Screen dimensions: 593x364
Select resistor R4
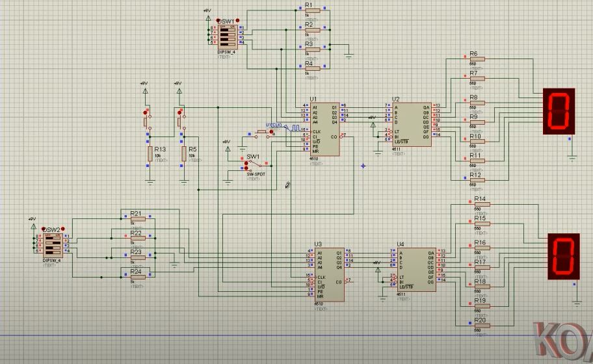312,69
